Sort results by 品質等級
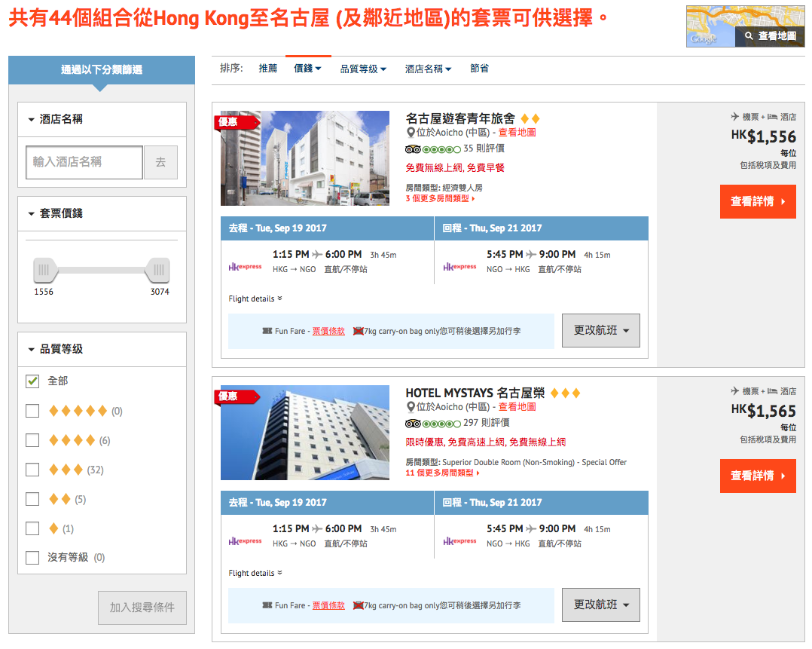The image size is (812, 649). coord(363,69)
